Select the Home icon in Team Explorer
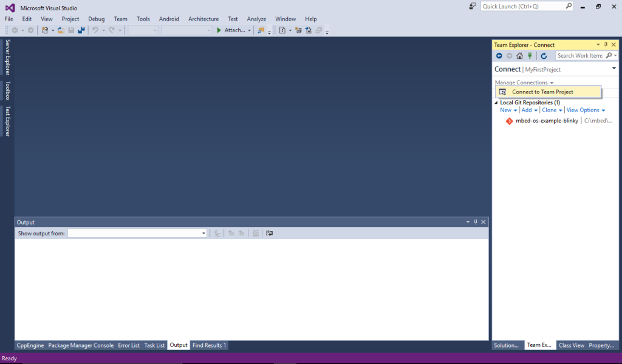The image size is (622, 364). tap(519, 55)
